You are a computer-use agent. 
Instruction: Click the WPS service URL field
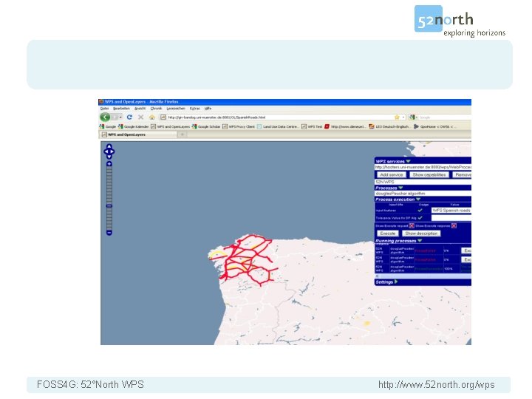(x=423, y=167)
